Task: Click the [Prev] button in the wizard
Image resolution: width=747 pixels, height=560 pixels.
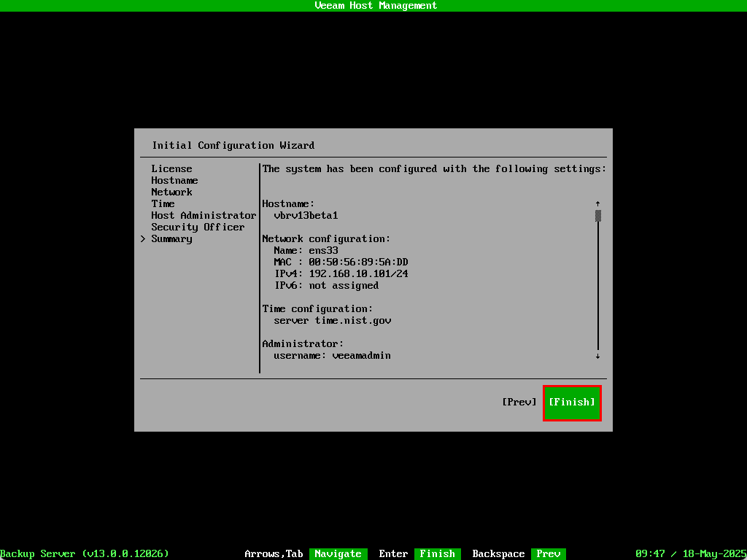Action: tap(519, 402)
